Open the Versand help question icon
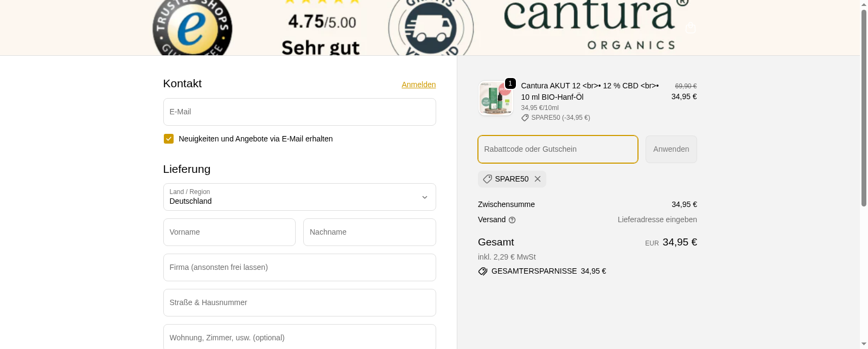Viewport: 868px width, 349px height. tap(512, 220)
